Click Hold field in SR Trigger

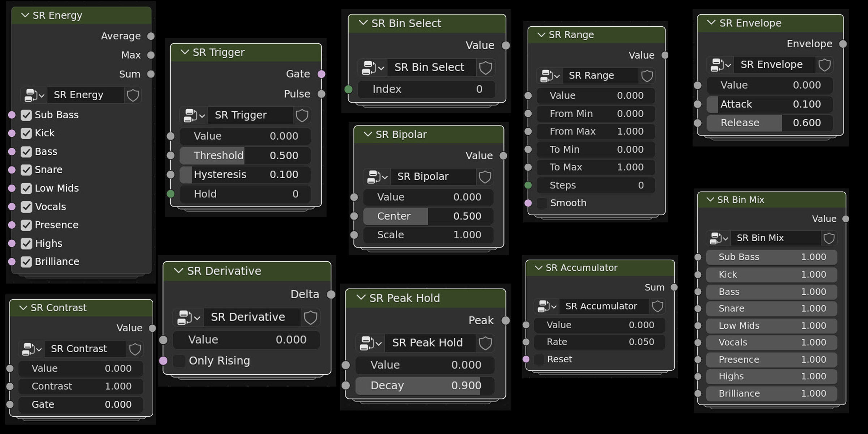245,194
